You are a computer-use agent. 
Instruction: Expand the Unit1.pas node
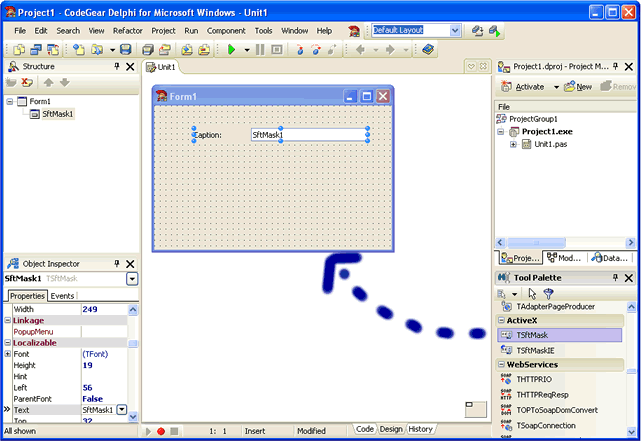(x=513, y=144)
